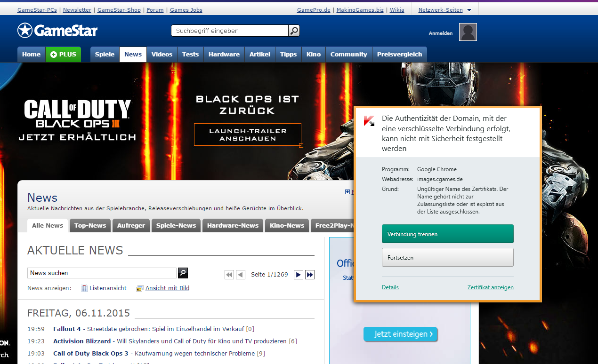Click the news search magnifier button

[183, 273]
